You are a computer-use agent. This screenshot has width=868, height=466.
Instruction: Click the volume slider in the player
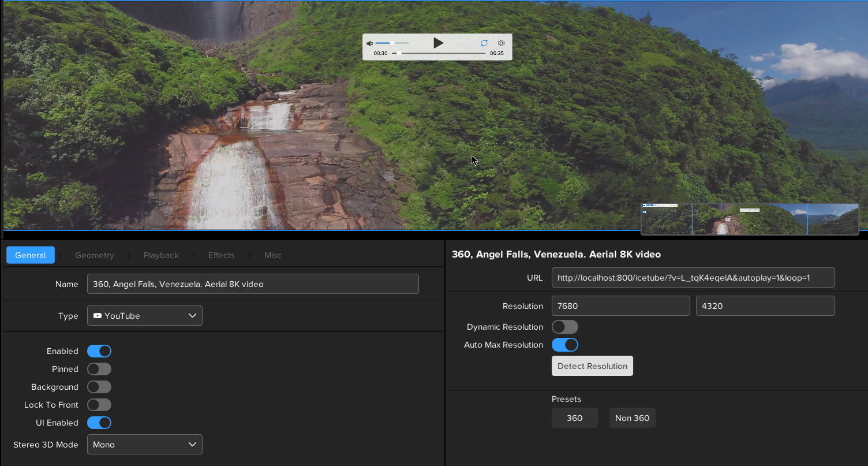coord(392,43)
